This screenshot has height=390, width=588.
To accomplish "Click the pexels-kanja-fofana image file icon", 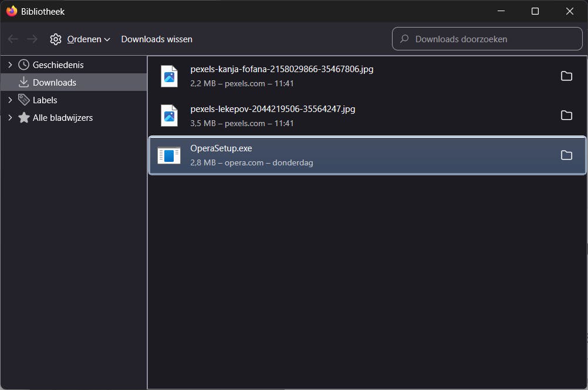I will 169,76.
